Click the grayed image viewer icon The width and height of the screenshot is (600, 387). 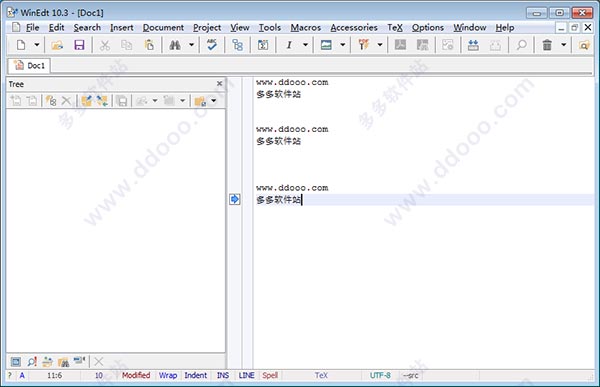point(448,45)
